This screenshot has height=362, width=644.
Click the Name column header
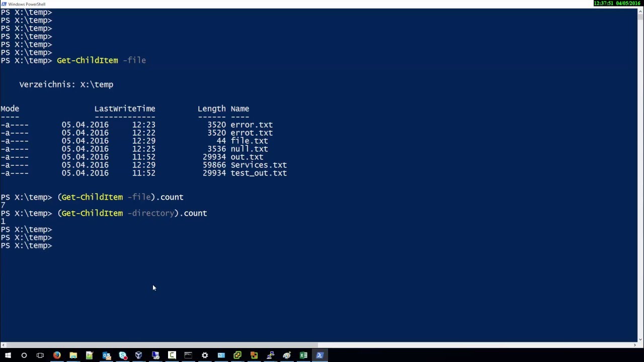[x=240, y=109]
